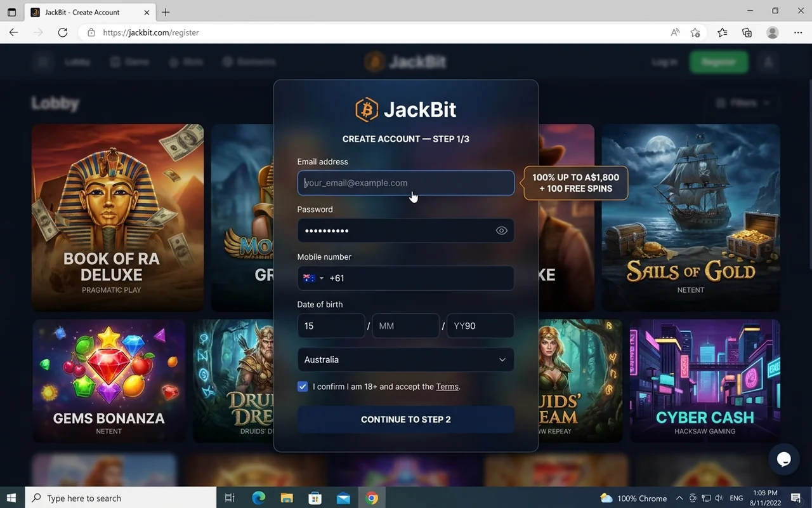812x508 pixels.
Task: Open File Explorer from the taskbar
Action: point(287,498)
